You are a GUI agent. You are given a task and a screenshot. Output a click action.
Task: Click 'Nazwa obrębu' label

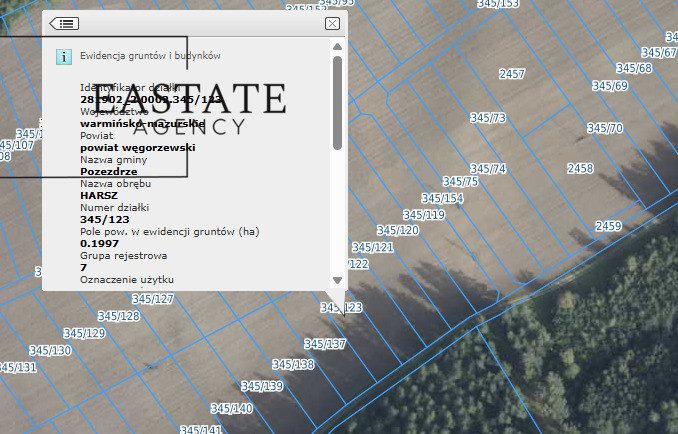tap(115, 184)
